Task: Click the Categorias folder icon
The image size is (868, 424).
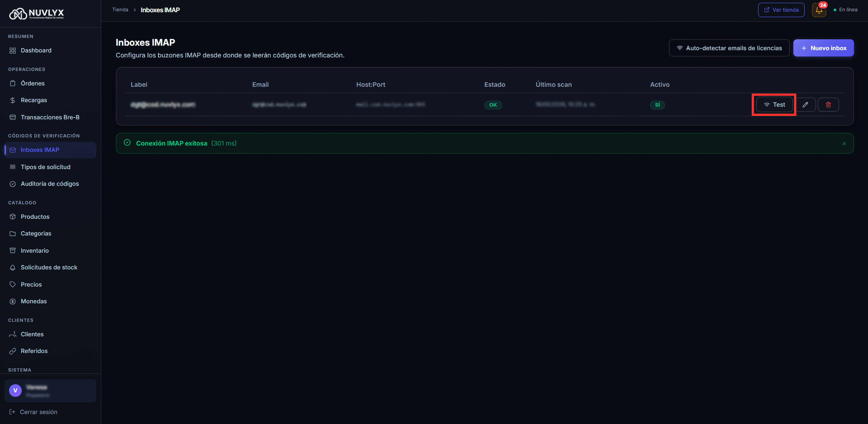Action: pyautogui.click(x=12, y=234)
